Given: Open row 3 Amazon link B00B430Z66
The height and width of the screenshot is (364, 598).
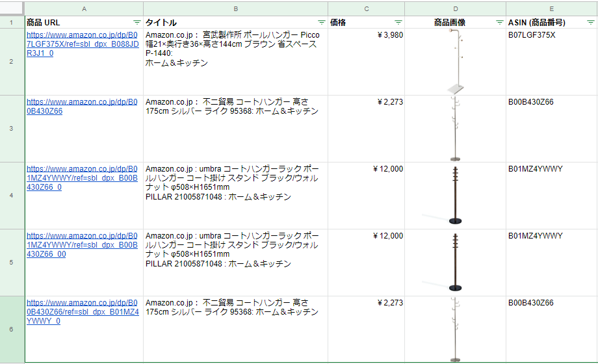Looking at the screenshot, I should coord(82,107).
